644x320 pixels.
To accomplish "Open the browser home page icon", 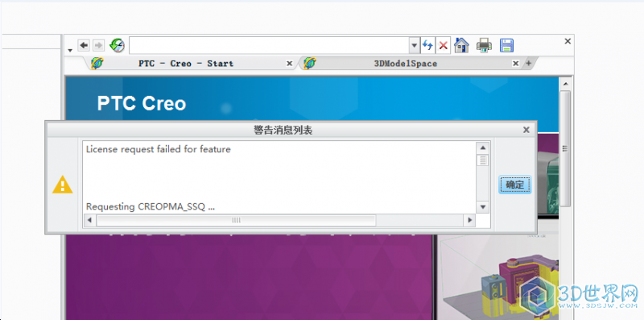I will 461,45.
